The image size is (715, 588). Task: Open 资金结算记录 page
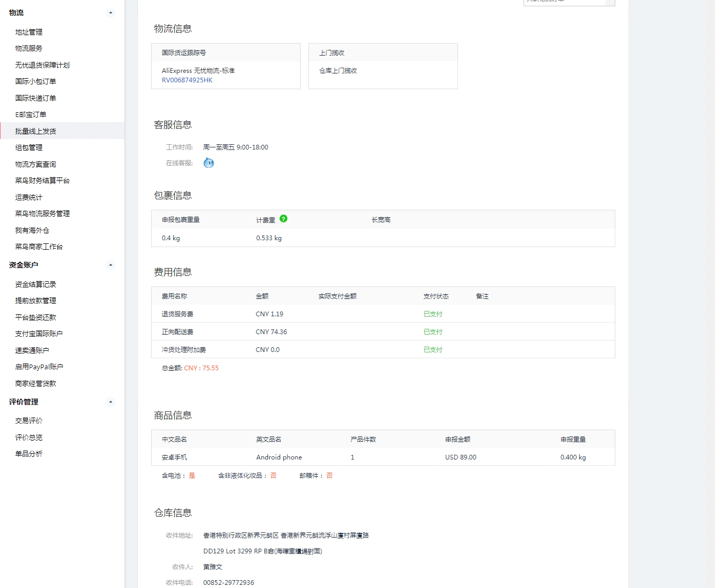36,284
